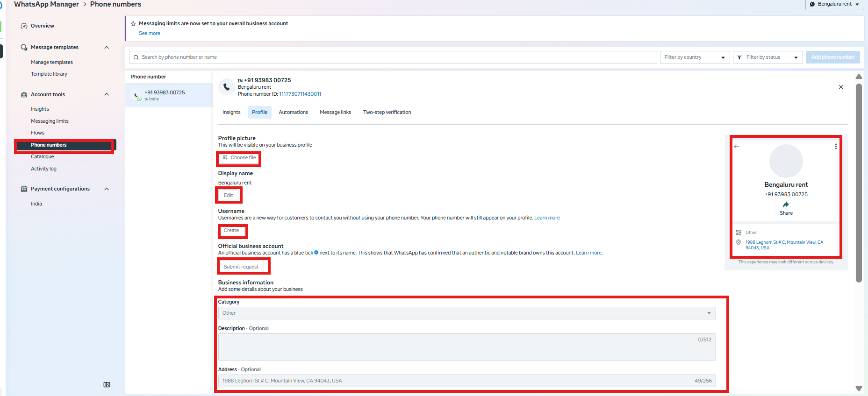Collapse the Account tools section

coord(107,94)
